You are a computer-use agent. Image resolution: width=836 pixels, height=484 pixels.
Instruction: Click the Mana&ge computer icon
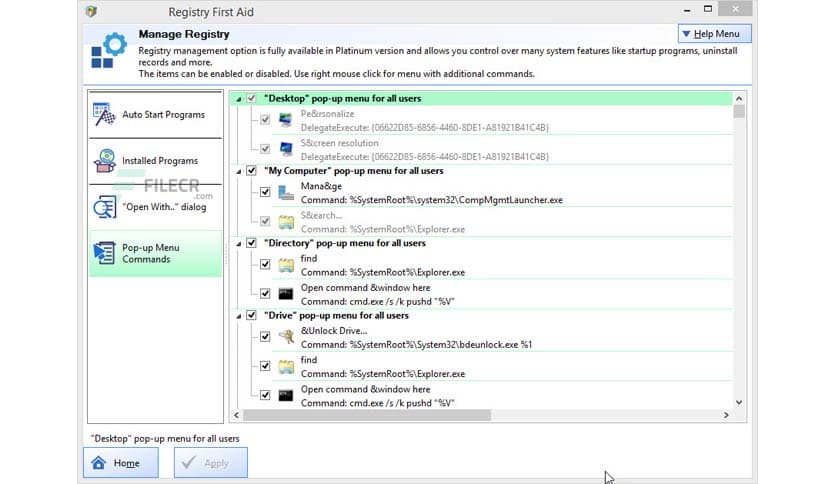(x=286, y=192)
